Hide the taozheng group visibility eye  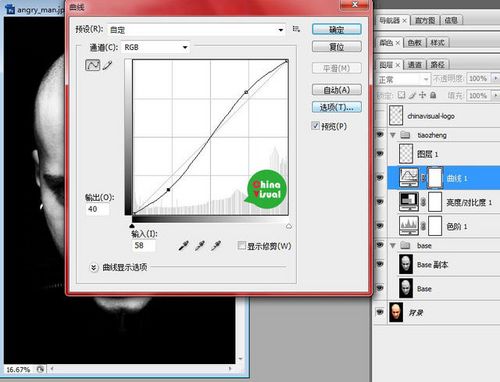click(380, 134)
